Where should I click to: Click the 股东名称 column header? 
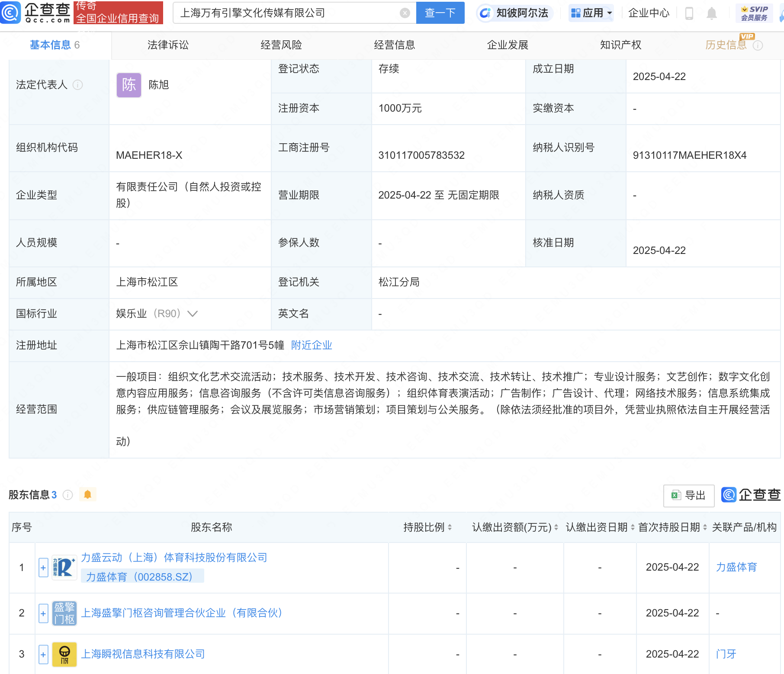[x=211, y=527]
